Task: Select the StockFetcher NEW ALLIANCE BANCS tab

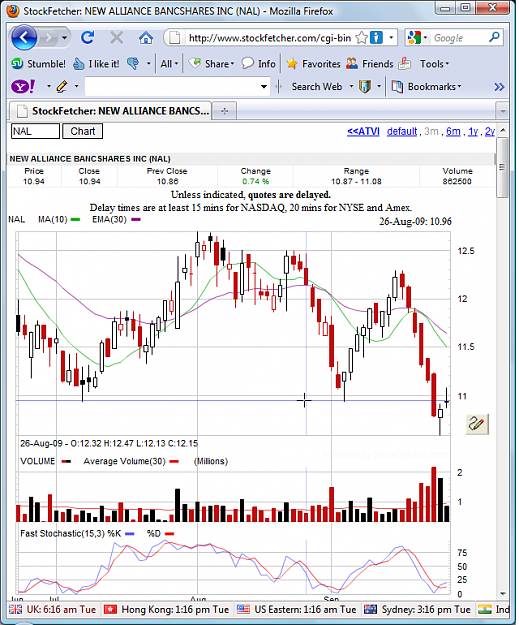Action: [111, 111]
